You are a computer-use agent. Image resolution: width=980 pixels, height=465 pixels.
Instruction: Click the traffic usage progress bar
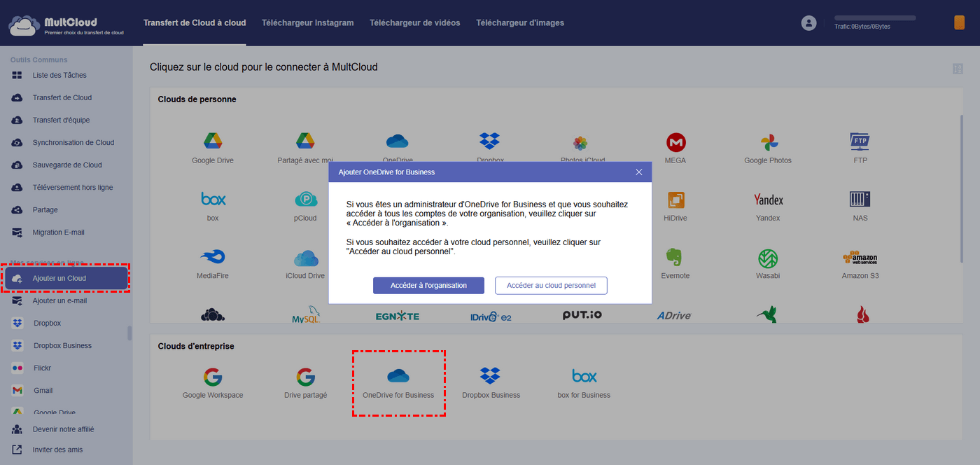(x=875, y=18)
